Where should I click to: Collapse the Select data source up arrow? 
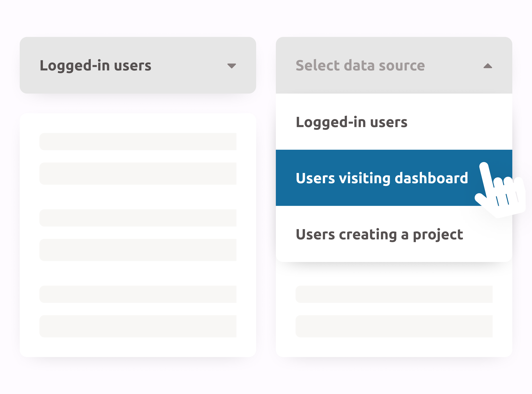[x=487, y=66]
